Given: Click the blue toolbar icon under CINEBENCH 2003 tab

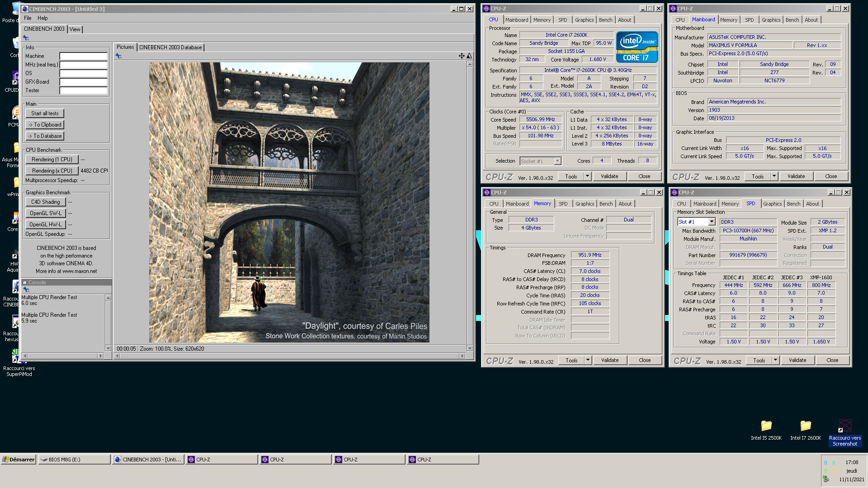Looking at the screenshot, I should (x=26, y=38).
